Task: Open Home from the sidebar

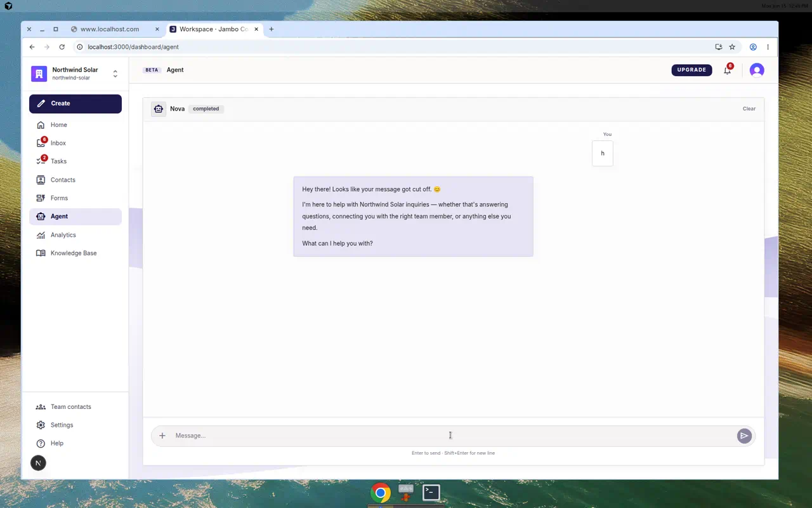Action: coord(75,125)
